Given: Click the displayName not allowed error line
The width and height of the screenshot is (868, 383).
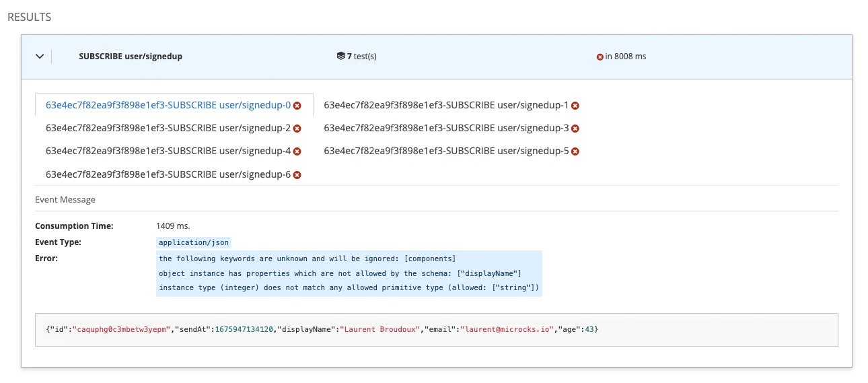Looking at the screenshot, I should pyautogui.click(x=340, y=273).
